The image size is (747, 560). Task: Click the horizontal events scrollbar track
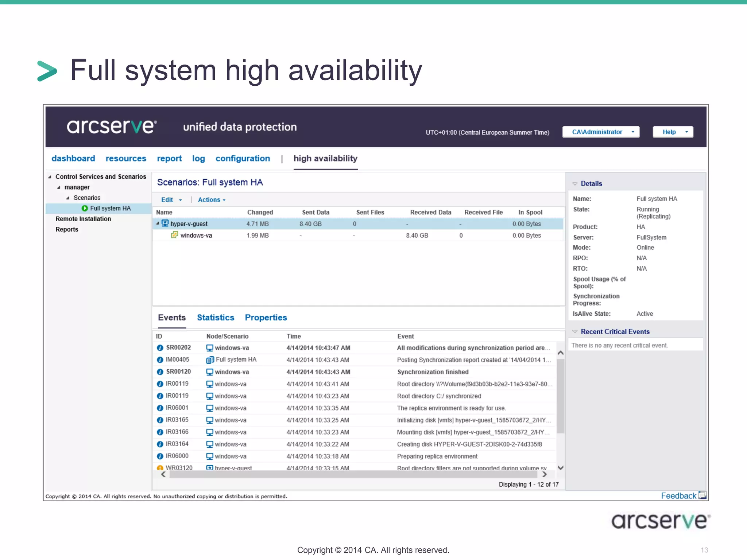(353, 474)
